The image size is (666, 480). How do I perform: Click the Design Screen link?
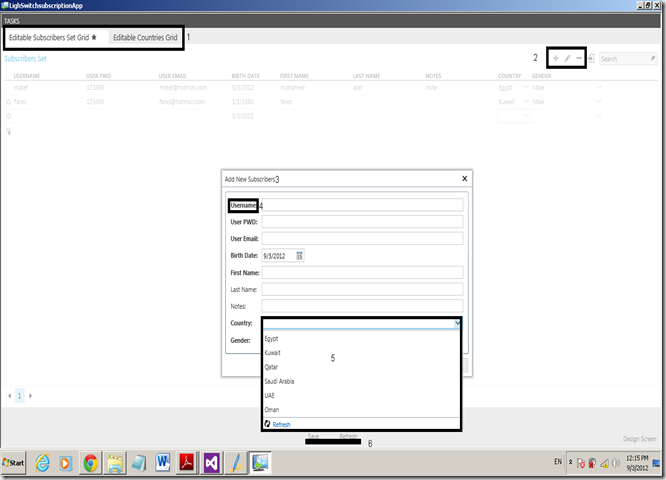pyautogui.click(x=640, y=439)
